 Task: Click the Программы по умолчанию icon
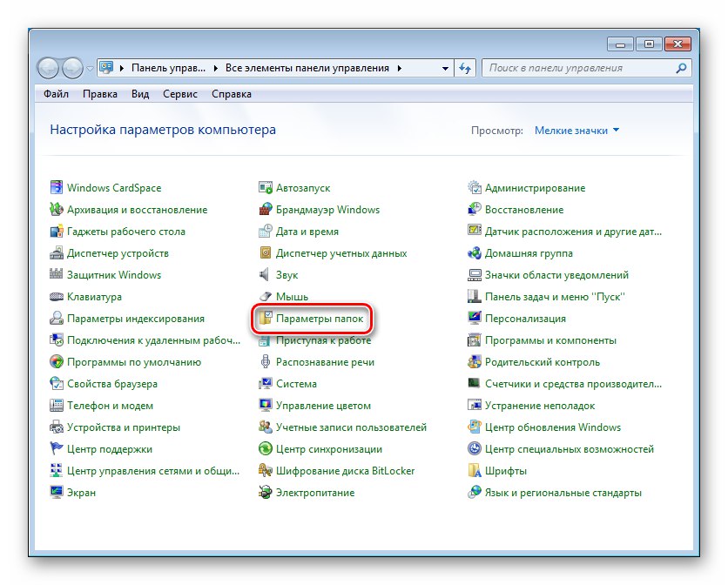click(57, 361)
